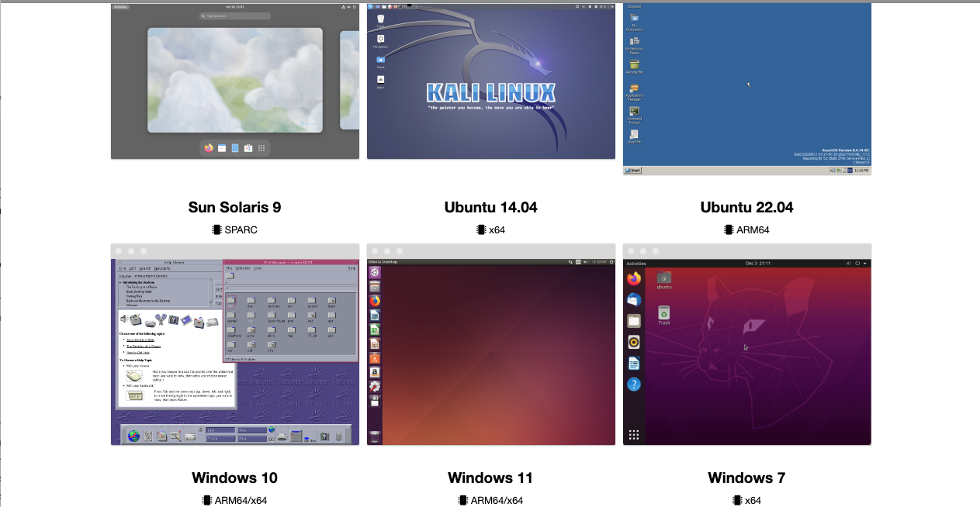Image resolution: width=980 pixels, height=507 pixels.
Task: Launch Thunderbird from the Ubuntu 22.04 dock
Action: click(x=634, y=299)
